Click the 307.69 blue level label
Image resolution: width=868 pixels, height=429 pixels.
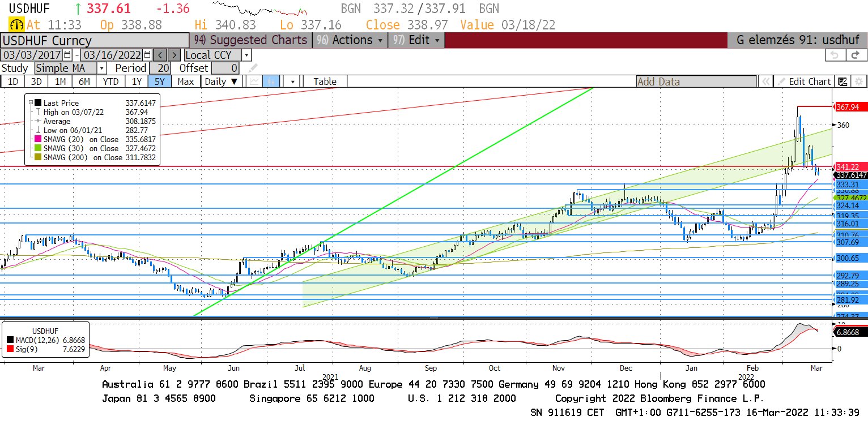(x=850, y=242)
